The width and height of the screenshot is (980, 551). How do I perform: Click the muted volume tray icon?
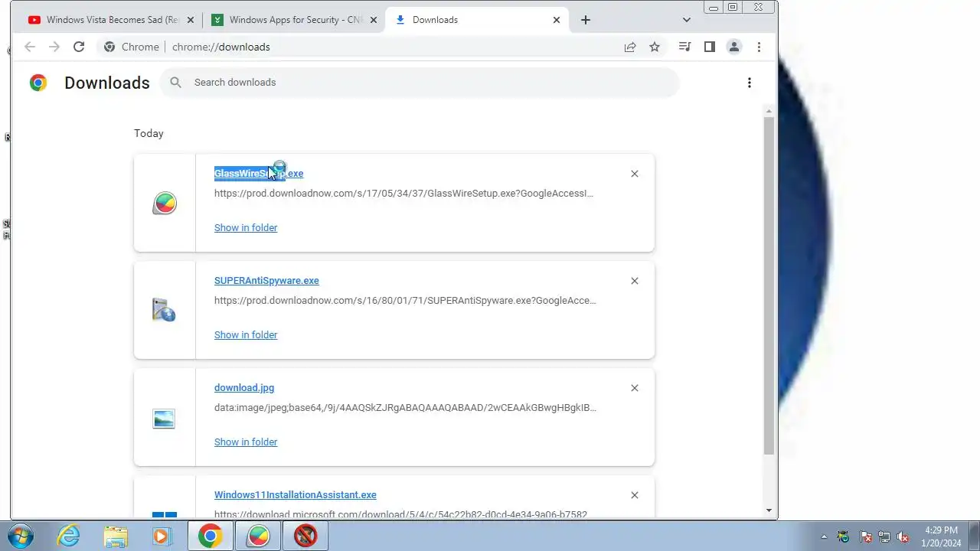click(903, 536)
